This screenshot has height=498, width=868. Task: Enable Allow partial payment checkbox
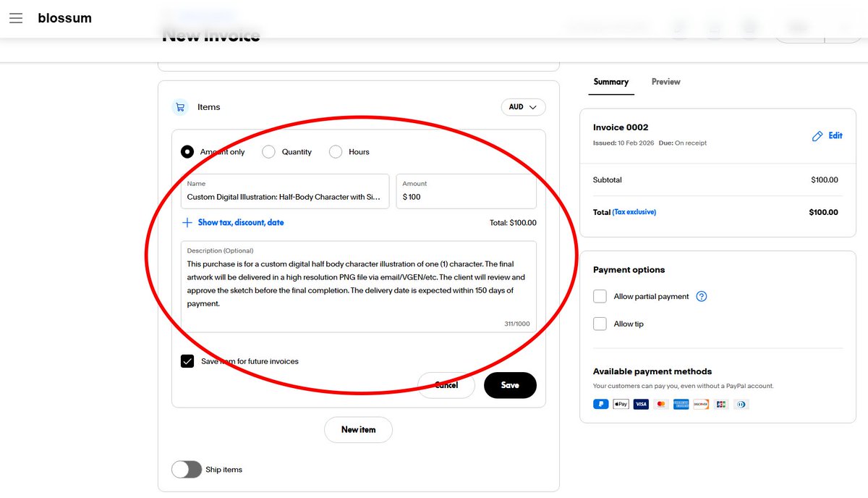click(x=600, y=296)
